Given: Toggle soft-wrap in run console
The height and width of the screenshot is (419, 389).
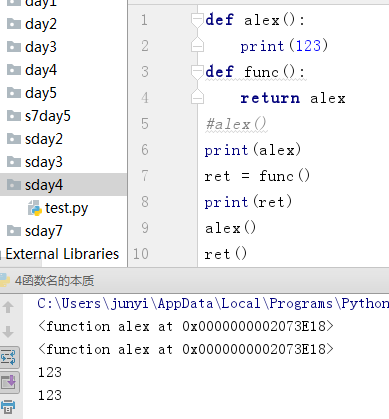Looking at the screenshot, I should [x=9, y=357].
